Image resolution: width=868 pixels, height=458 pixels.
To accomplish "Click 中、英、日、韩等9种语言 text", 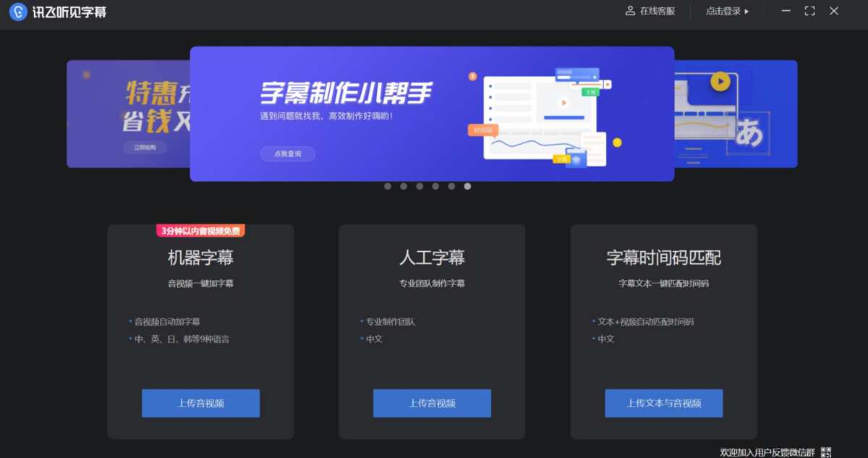I will (x=182, y=339).
